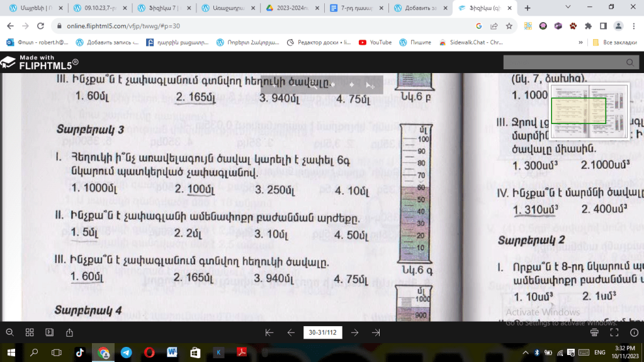The width and height of the screenshot is (644, 362).
Task: Click the page number field 30-31/112
Action: 322,332
